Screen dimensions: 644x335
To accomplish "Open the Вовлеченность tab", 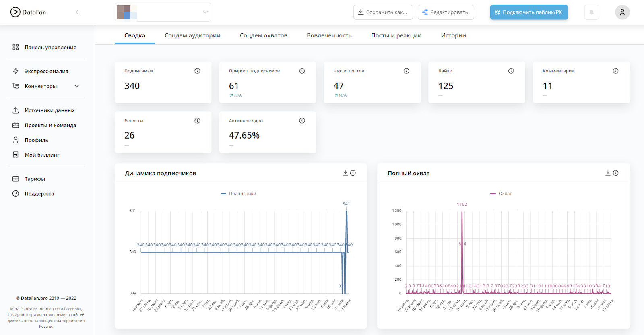I will (329, 35).
